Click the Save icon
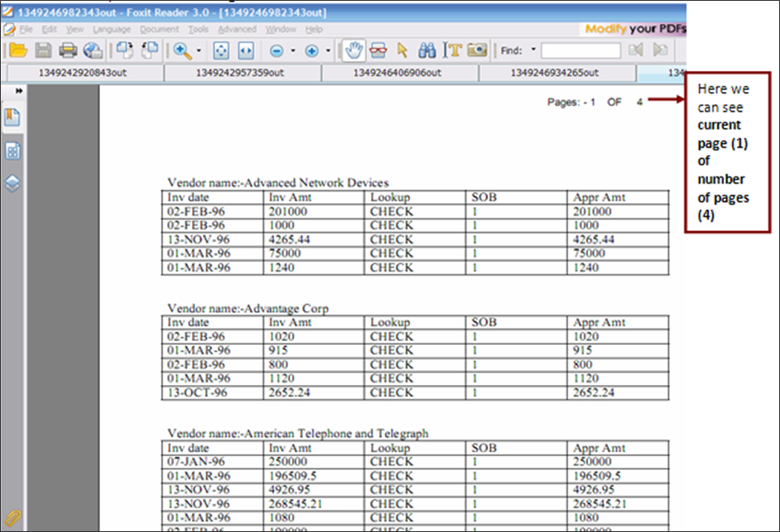The height and width of the screenshot is (532, 780). click(42, 50)
